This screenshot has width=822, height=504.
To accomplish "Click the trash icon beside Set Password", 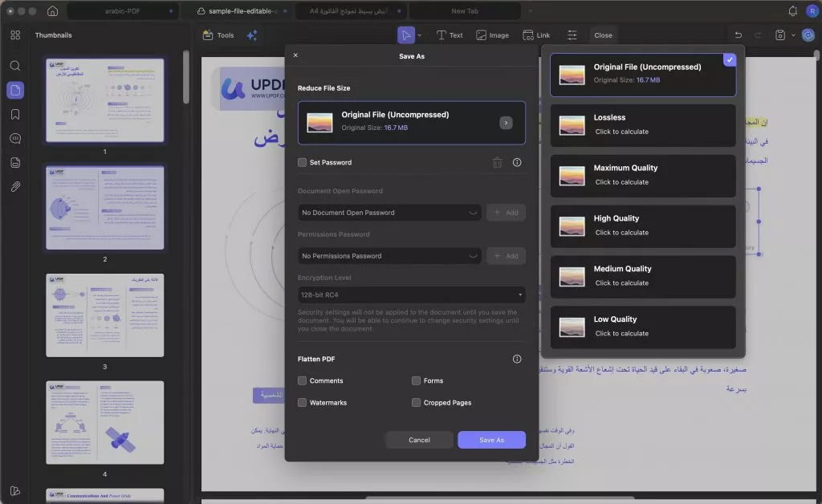I will (x=497, y=162).
